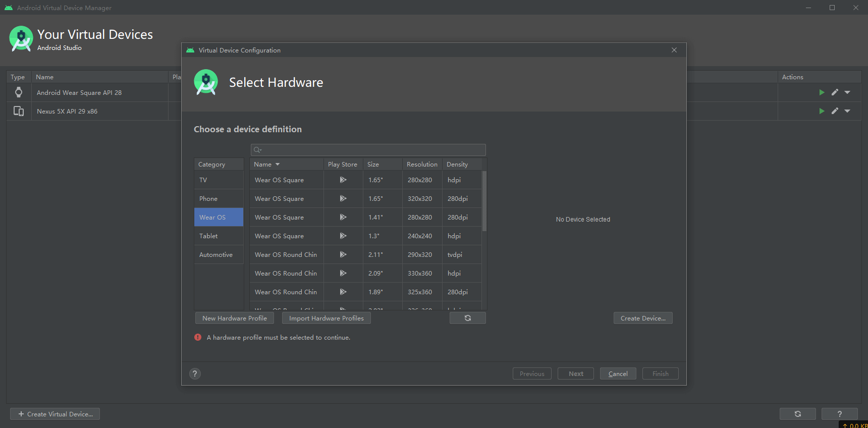Refresh the hardware profile list
The height and width of the screenshot is (428, 868).
(468, 318)
